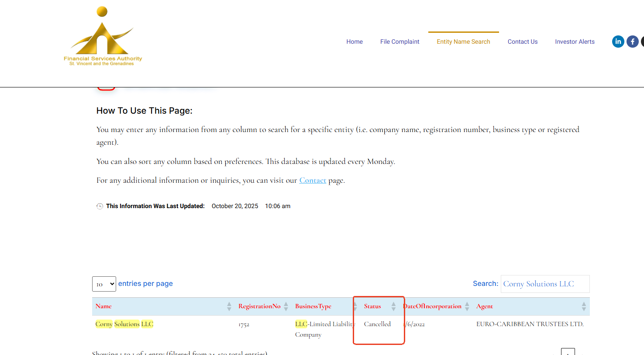
Task: Click sort arrows in RegistrationNo column
Action: (x=286, y=306)
